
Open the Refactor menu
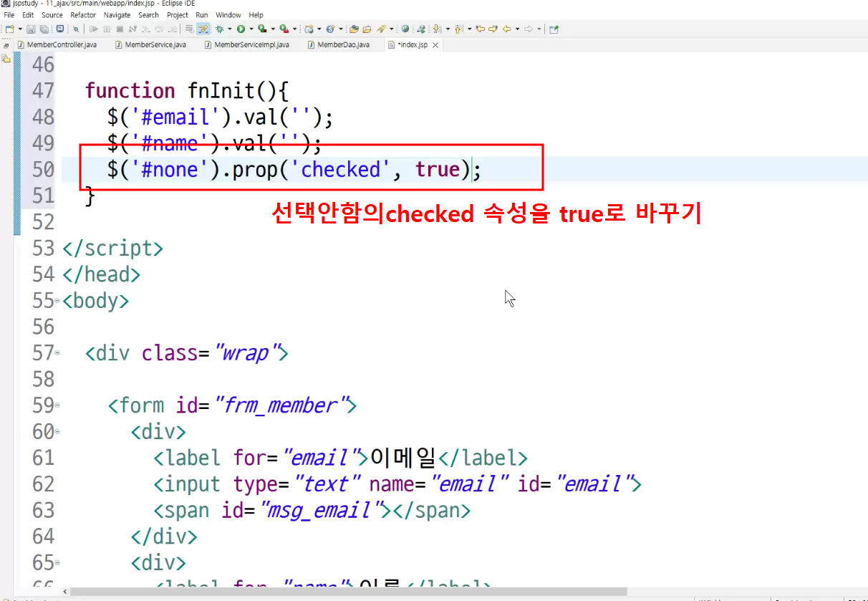pyautogui.click(x=83, y=15)
